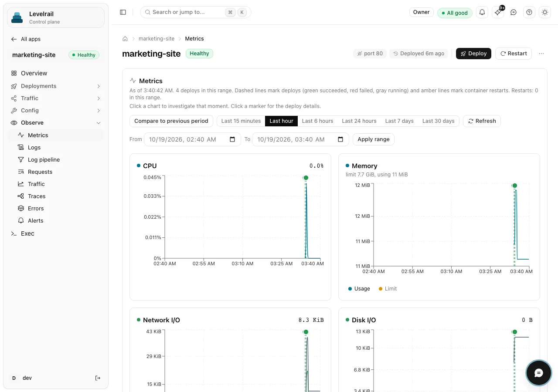Click the sign out icon next to dev
558x392 pixels.
tap(98, 378)
